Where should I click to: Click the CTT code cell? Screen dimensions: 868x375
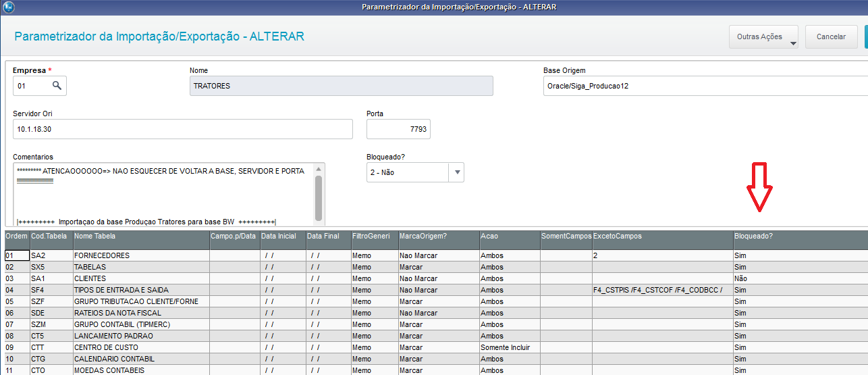[51, 348]
